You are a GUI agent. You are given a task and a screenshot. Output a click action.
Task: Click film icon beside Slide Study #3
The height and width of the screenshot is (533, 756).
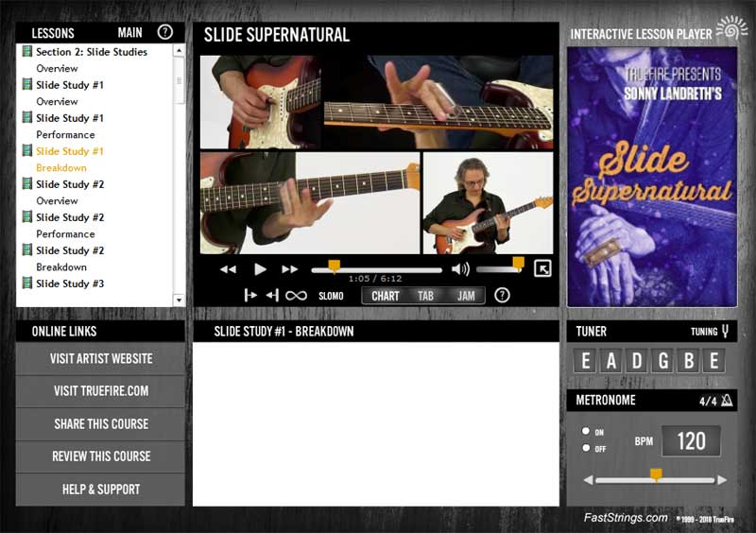[x=27, y=283]
